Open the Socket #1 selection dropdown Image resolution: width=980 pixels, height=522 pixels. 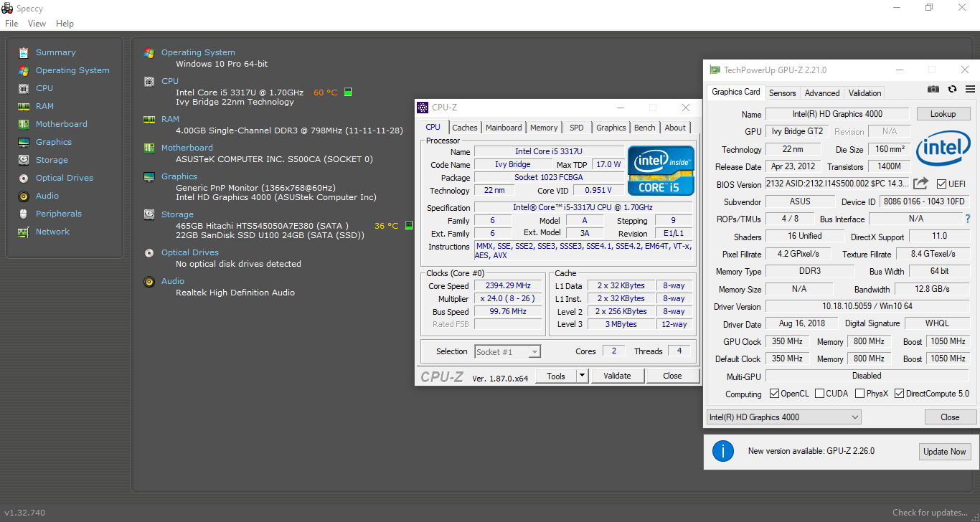click(507, 351)
